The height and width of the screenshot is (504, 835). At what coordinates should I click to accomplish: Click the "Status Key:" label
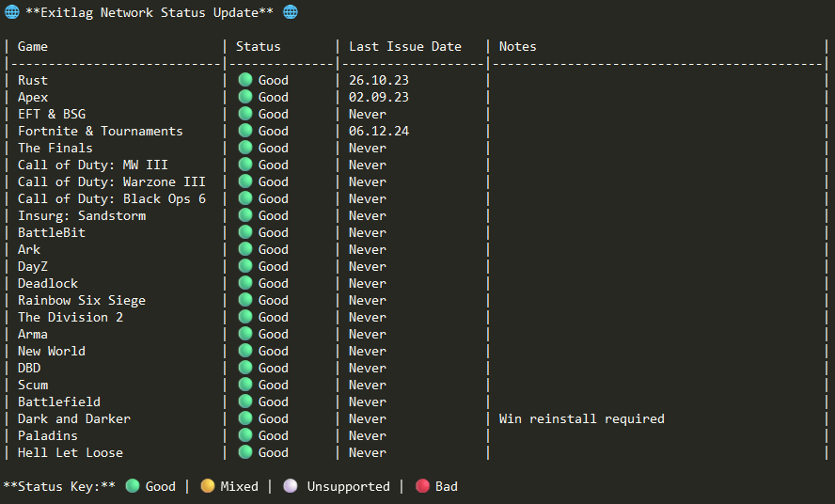(x=59, y=486)
